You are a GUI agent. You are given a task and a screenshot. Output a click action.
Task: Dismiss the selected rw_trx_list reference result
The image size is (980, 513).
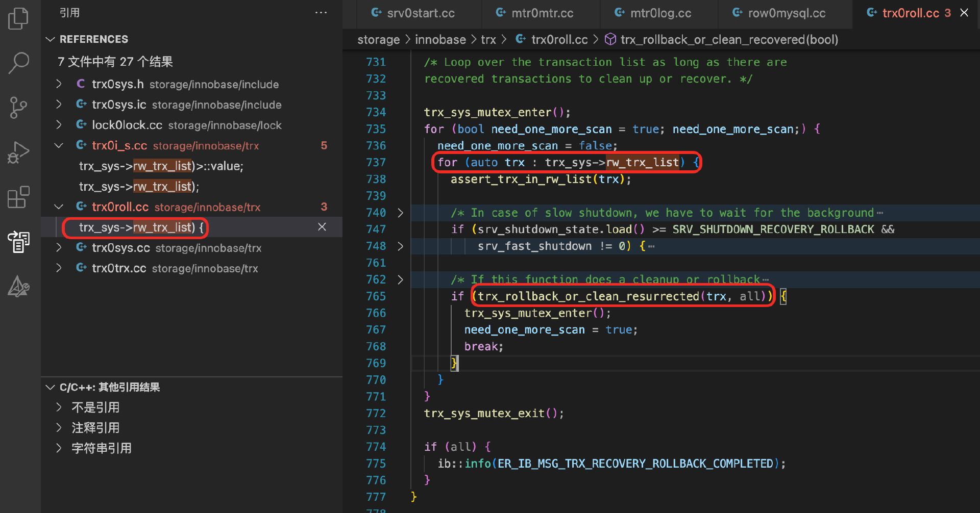(x=322, y=227)
